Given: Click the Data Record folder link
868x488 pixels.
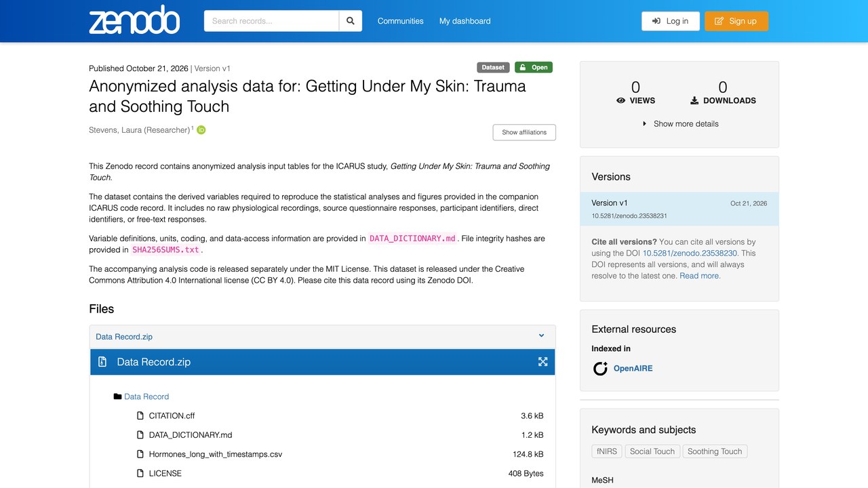Looking at the screenshot, I should click(146, 396).
